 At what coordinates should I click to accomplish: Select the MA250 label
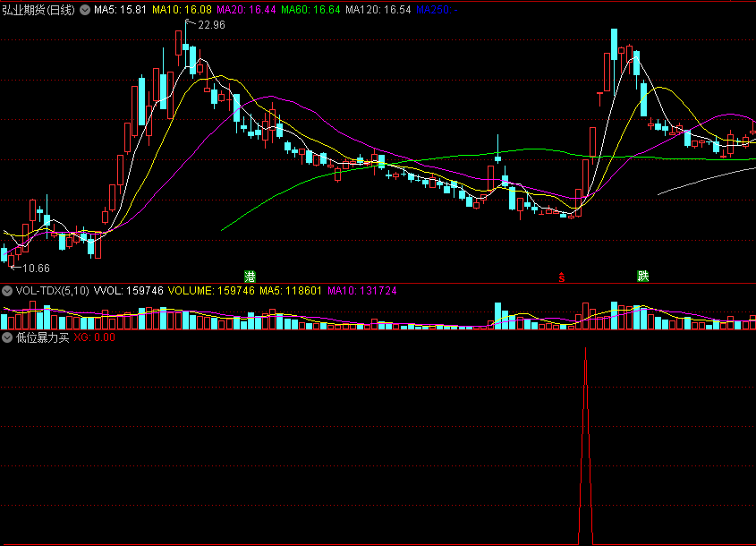(x=437, y=10)
